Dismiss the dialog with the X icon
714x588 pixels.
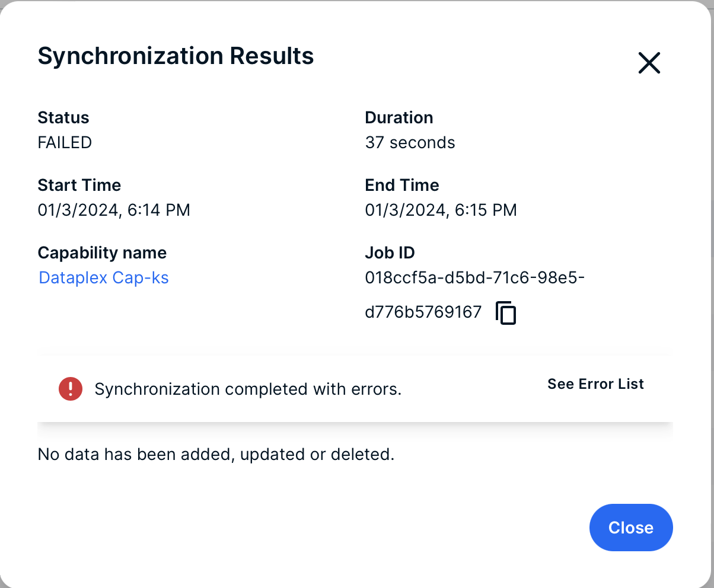(649, 62)
